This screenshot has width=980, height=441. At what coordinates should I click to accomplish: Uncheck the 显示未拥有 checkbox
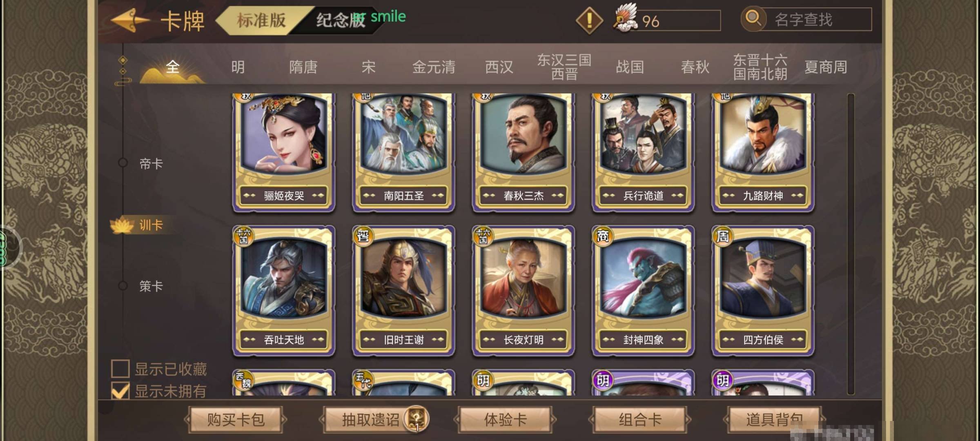tap(120, 391)
